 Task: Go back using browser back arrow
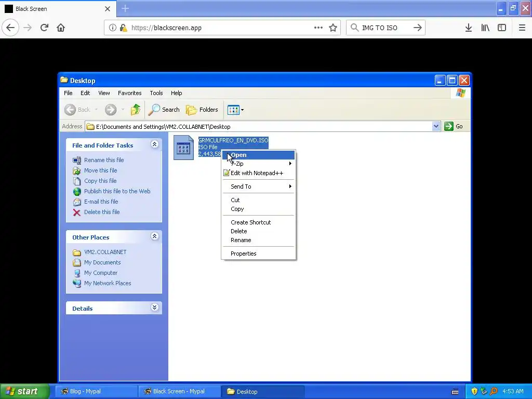[x=10, y=28]
